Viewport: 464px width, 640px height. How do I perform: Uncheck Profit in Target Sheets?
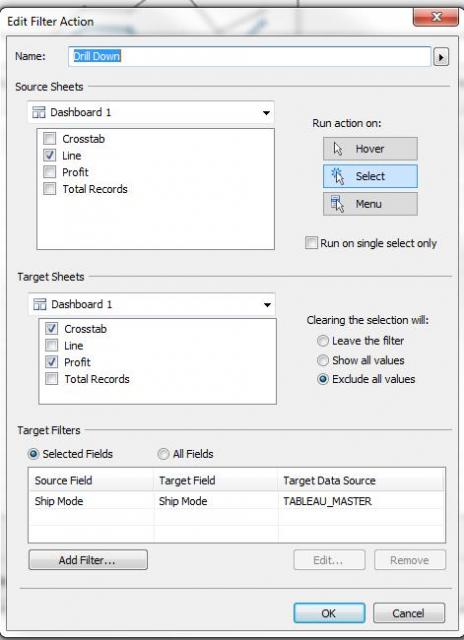[x=51, y=362]
